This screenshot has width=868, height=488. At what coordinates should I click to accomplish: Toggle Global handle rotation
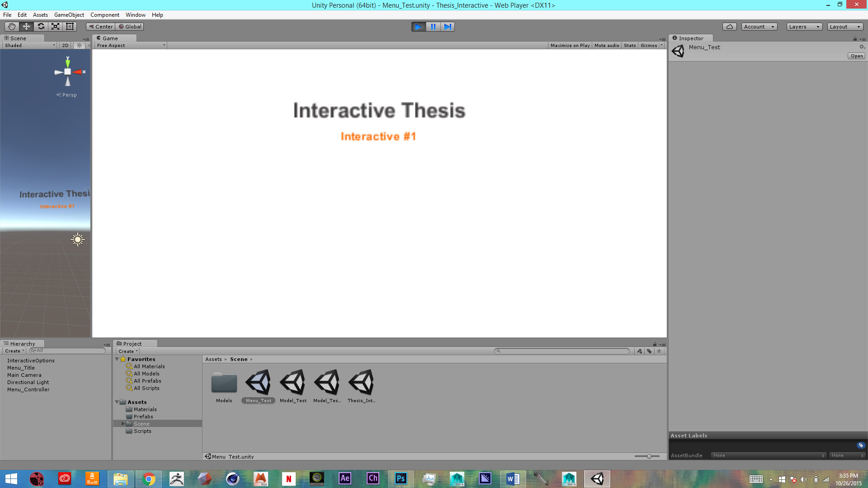pyautogui.click(x=130, y=27)
